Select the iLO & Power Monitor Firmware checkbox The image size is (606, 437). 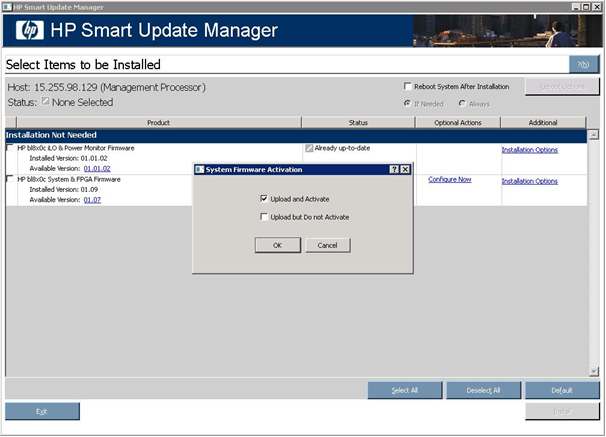click(10, 148)
